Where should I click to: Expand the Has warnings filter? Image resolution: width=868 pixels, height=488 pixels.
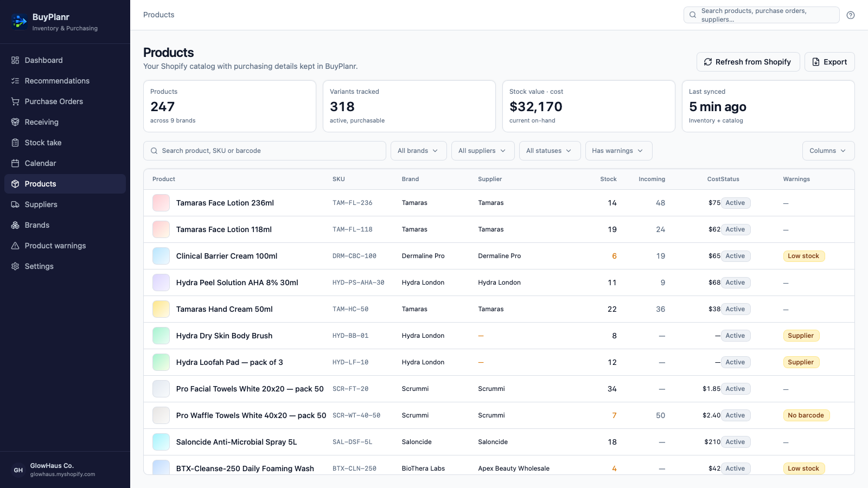pos(618,151)
